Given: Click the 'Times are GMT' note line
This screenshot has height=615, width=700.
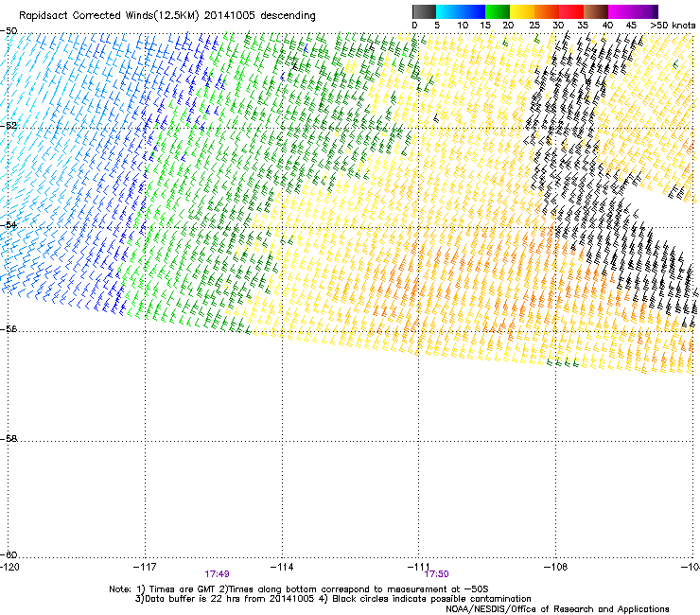Looking at the screenshot, I should point(299,589).
